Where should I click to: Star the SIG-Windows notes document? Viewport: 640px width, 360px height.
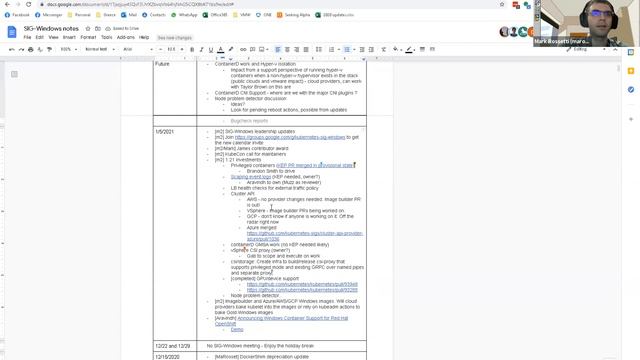click(88, 29)
